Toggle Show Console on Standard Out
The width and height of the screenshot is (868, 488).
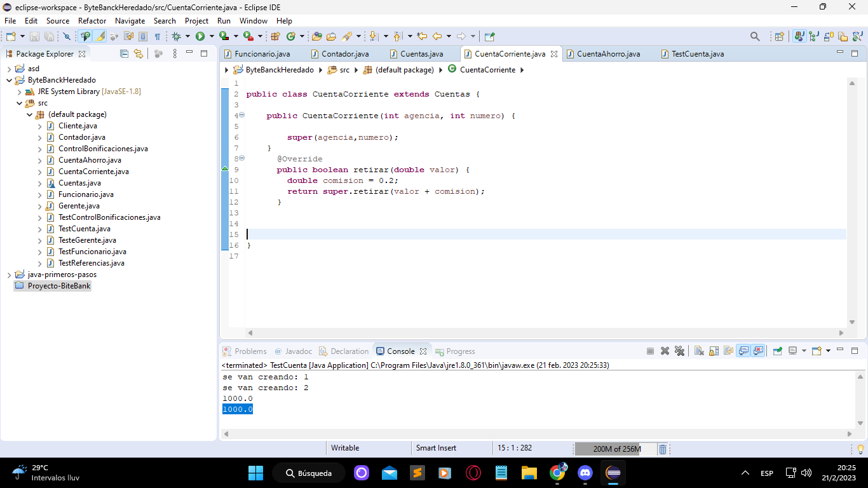click(x=743, y=351)
